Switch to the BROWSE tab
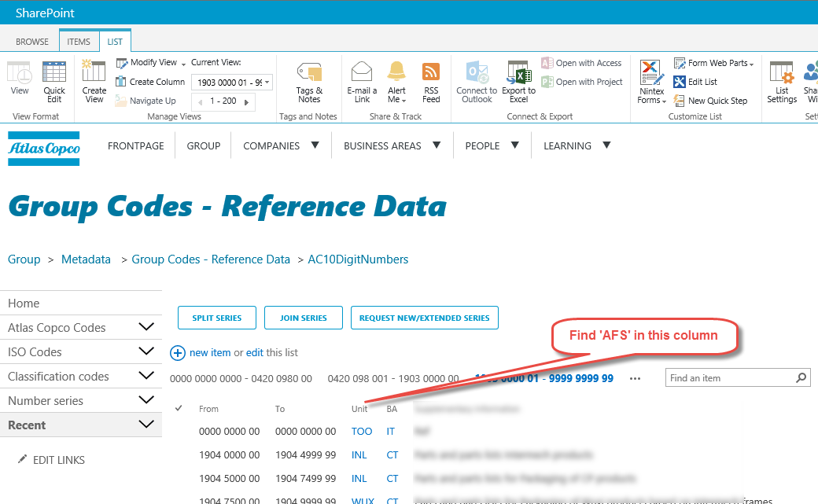The image size is (818, 504). pos(31,42)
